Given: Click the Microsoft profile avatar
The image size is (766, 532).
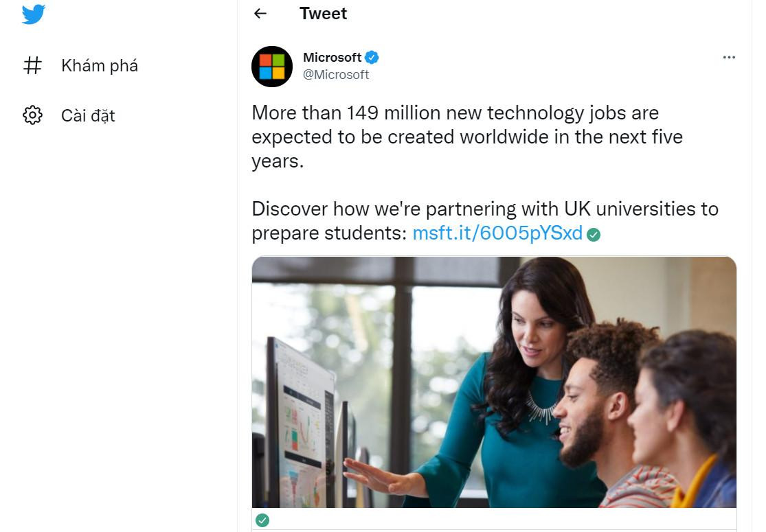Looking at the screenshot, I should [272, 67].
